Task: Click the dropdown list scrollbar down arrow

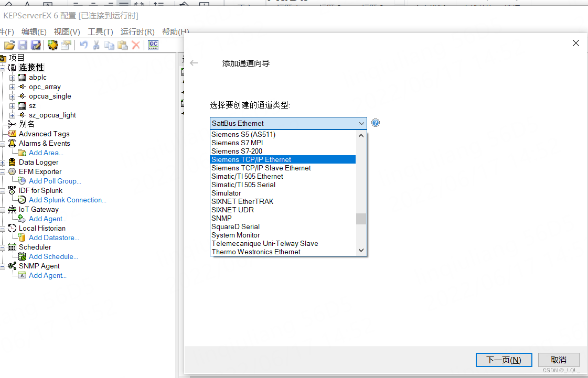Action: 361,250
